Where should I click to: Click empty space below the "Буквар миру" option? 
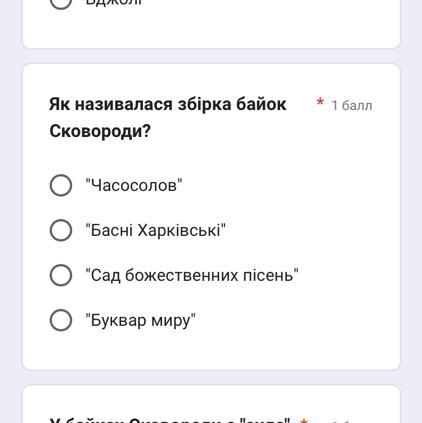point(211,350)
